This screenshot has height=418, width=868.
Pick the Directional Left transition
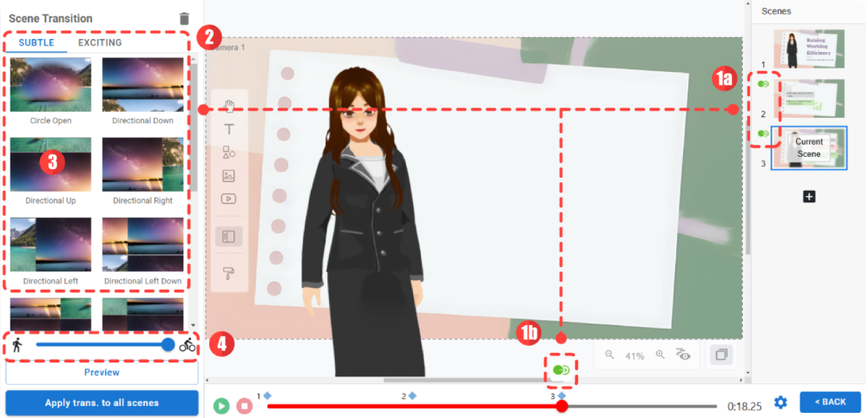click(50, 245)
